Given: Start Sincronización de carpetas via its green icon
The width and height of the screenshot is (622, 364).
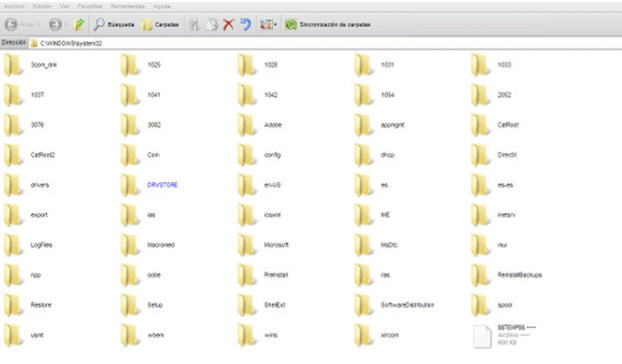Looking at the screenshot, I should [292, 24].
